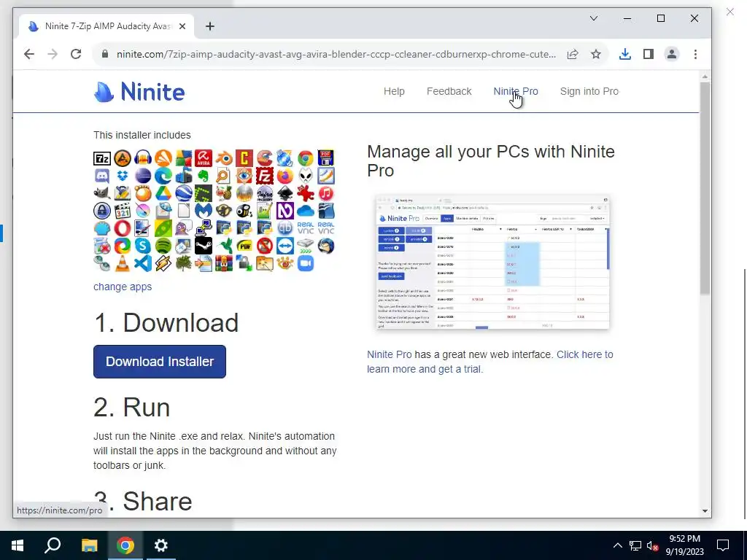Close the Ninite browser tab
Screen dimensions: 747x560
(182, 26)
